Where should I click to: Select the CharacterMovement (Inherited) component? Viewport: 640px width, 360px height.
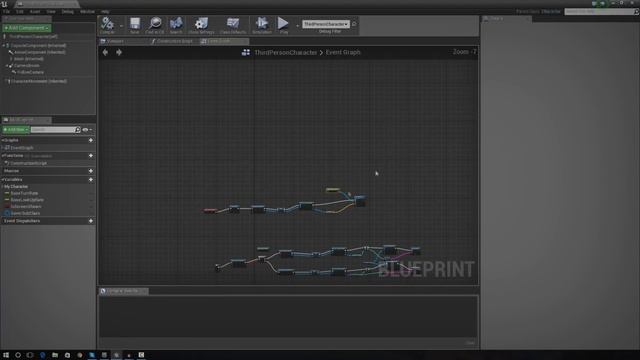[38, 81]
